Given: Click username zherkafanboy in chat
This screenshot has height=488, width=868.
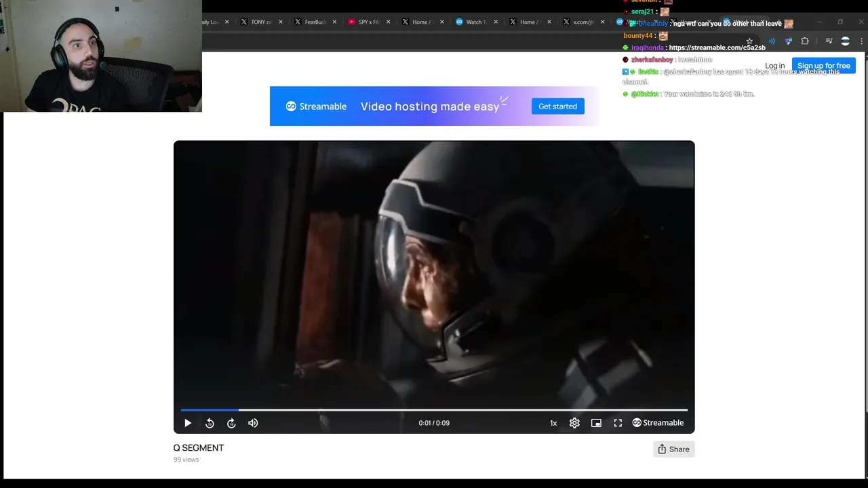Looking at the screenshot, I should click(652, 60).
